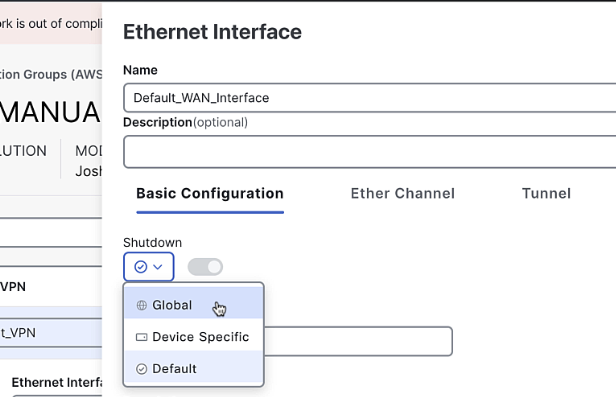
Task: Click the out of compliance banner
Action: coord(51,24)
